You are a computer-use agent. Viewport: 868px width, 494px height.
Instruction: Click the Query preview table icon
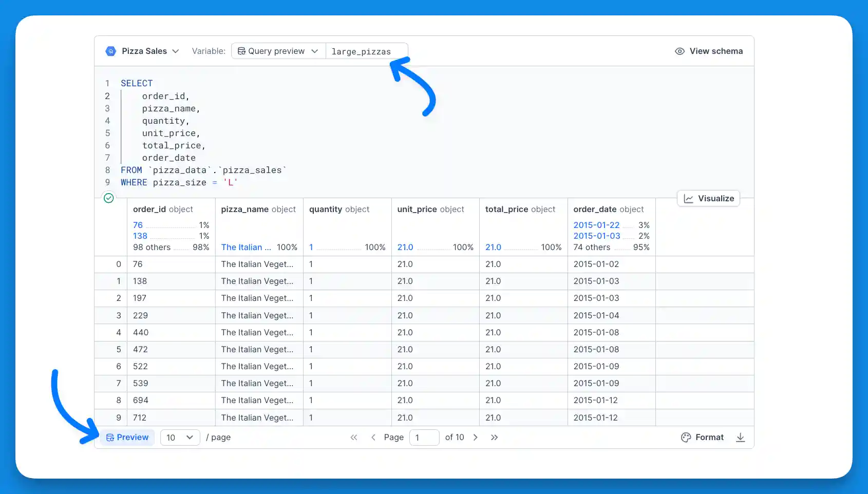point(241,51)
